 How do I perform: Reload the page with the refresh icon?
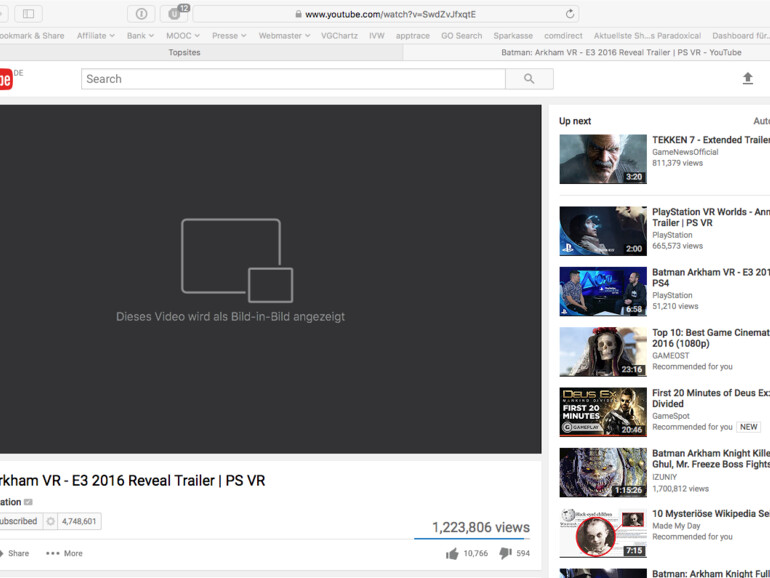(x=570, y=14)
